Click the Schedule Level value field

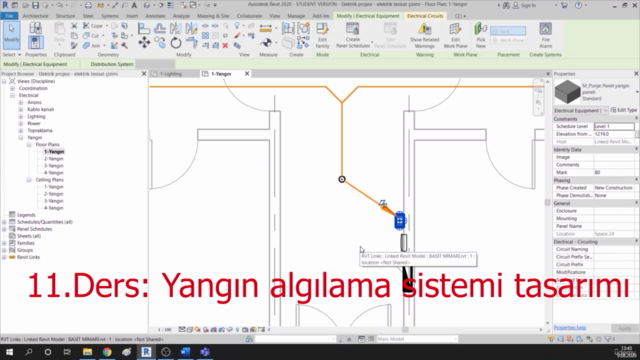(x=614, y=127)
